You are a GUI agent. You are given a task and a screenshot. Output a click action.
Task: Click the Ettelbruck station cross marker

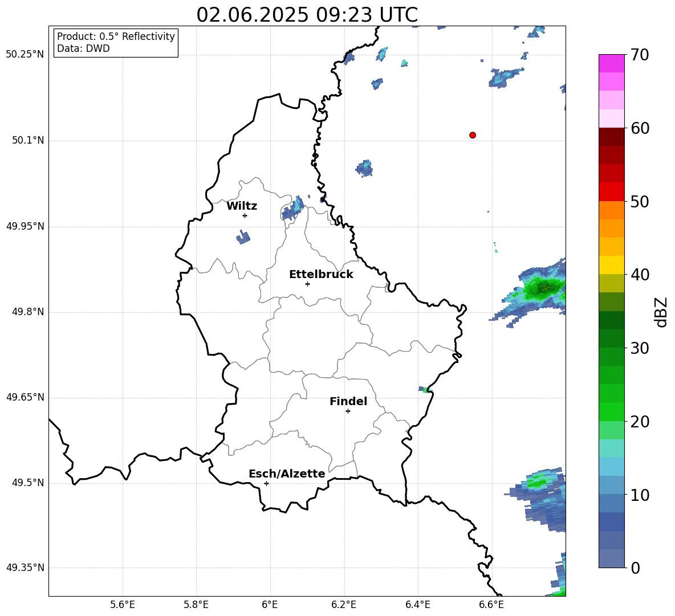tap(307, 284)
